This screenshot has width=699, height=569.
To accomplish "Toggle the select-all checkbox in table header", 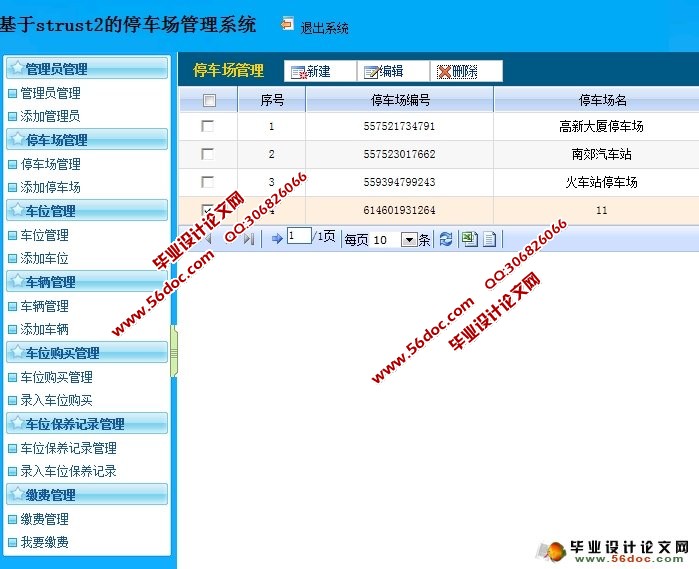I will click(209, 100).
